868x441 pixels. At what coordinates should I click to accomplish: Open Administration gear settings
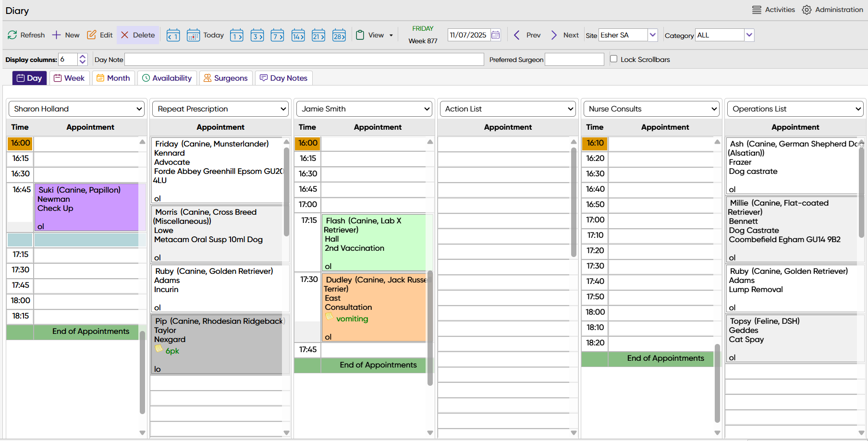pyautogui.click(x=832, y=10)
